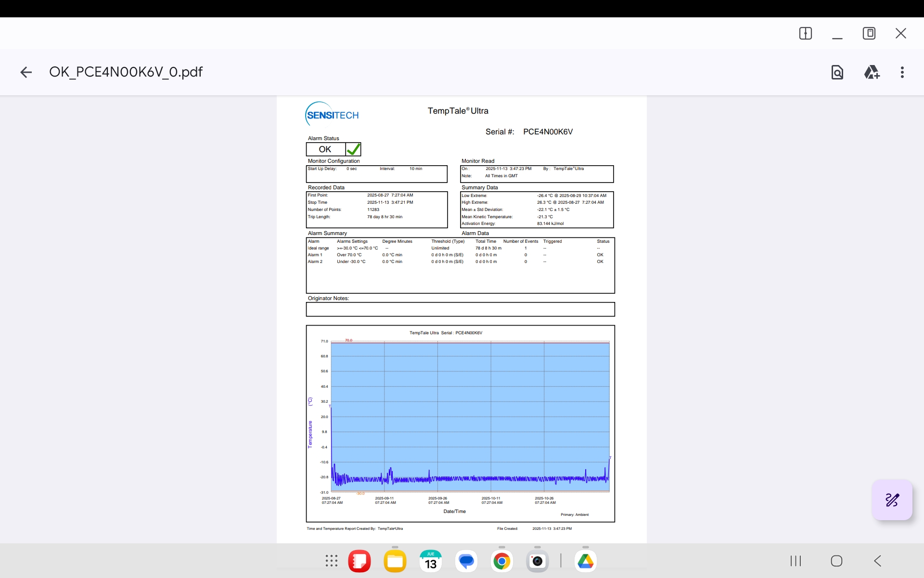Open Google Drive from the dock

[x=585, y=561]
